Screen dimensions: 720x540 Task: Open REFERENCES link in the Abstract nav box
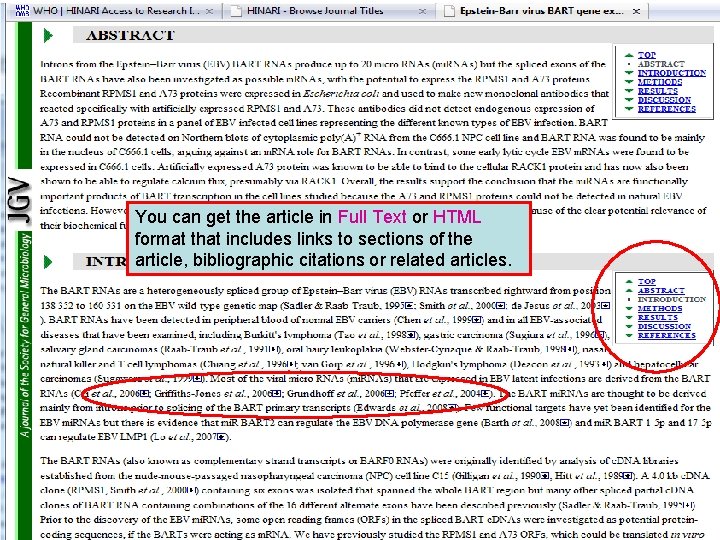tap(666, 109)
